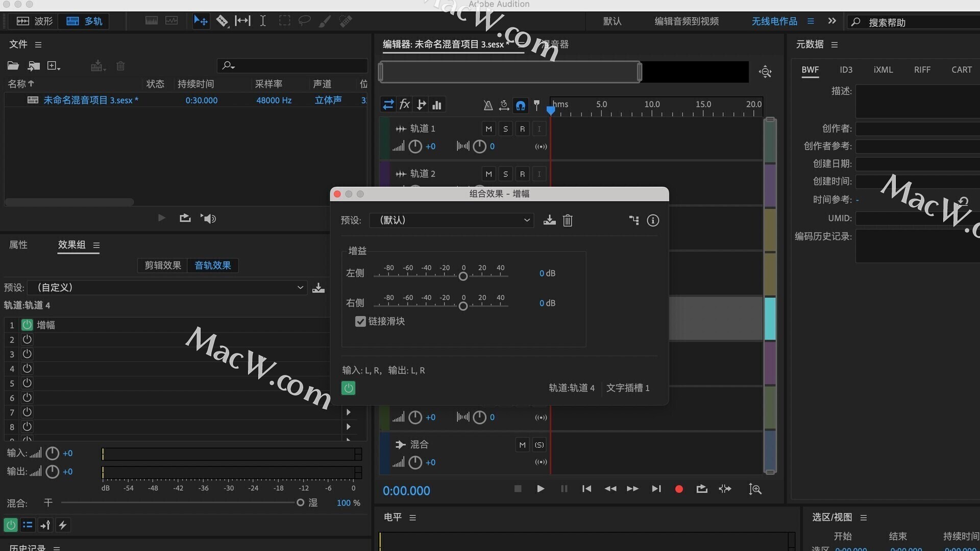
Task: Switch to the ID3 metadata tab
Action: point(846,70)
